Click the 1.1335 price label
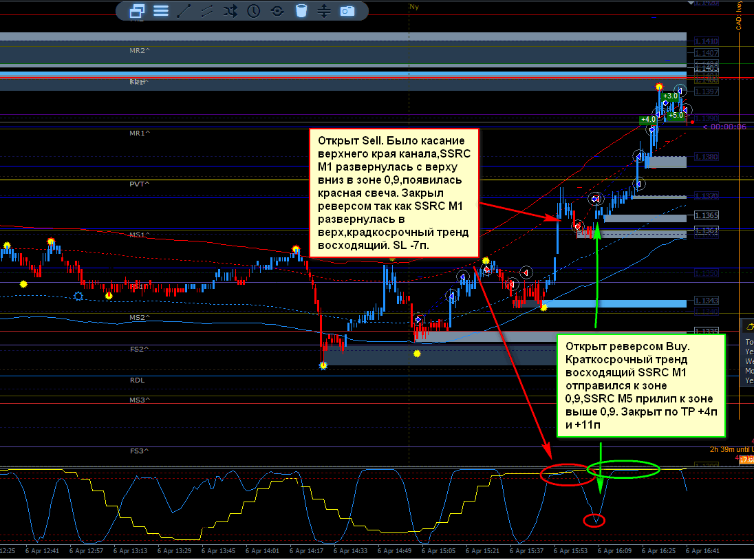 [706, 331]
